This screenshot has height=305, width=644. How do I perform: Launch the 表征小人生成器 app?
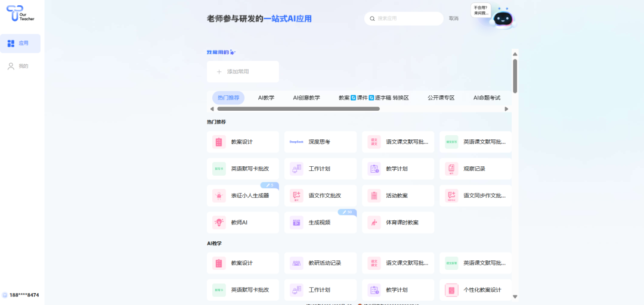click(x=243, y=195)
